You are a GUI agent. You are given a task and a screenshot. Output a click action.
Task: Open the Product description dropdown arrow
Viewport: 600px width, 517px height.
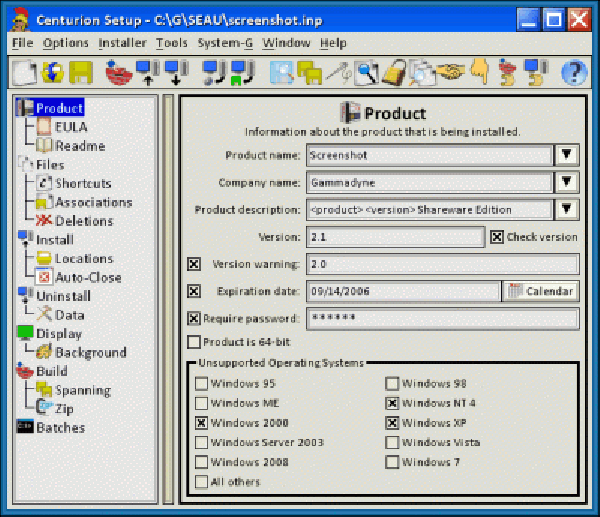[x=567, y=209]
